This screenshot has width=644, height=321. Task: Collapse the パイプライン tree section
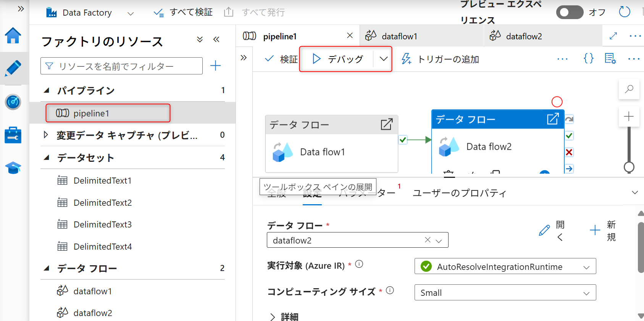pos(47,90)
